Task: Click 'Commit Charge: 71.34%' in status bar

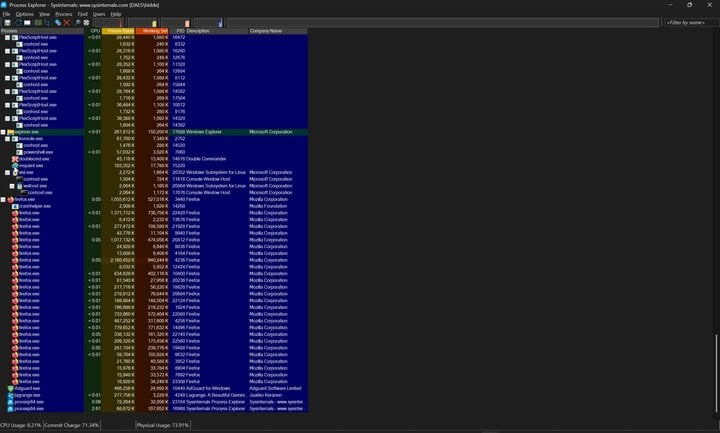Action: (x=71, y=425)
